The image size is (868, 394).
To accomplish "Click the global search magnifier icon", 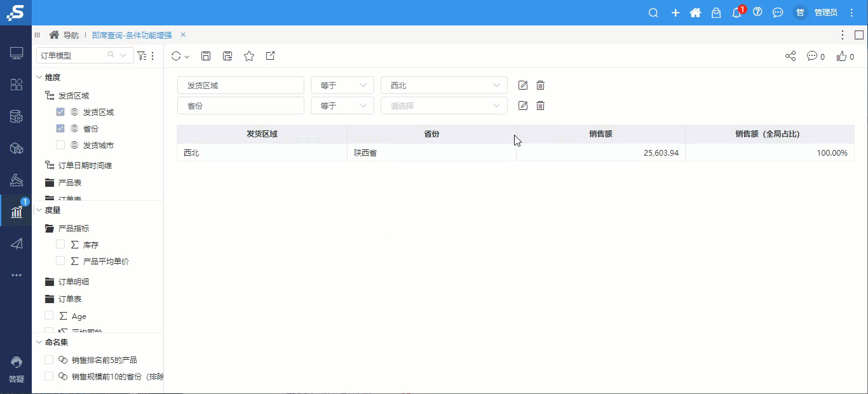I will tap(653, 13).
